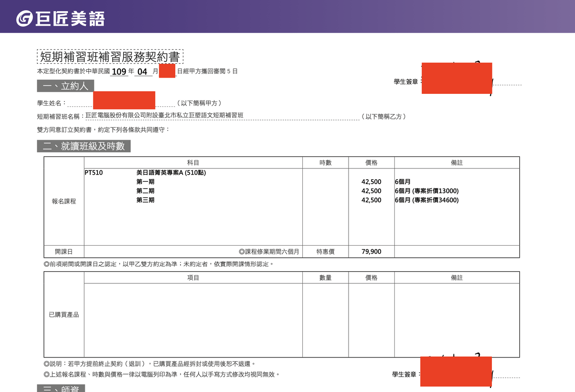575x392 pixels.
Task: Click remark 6個月 (專案折價34600)
Action: pyautogui.click(x=427, y=200)
